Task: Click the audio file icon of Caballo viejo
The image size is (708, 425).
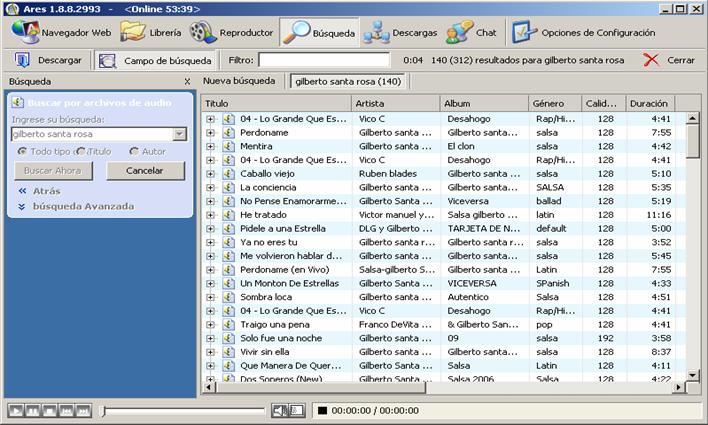Action: (x=228, y=173)
